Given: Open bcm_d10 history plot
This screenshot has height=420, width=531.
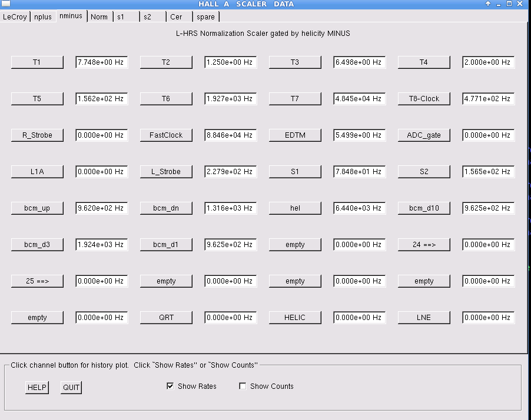Looking at the screenshot, I should pyautogui.click(x=424, y=208).
